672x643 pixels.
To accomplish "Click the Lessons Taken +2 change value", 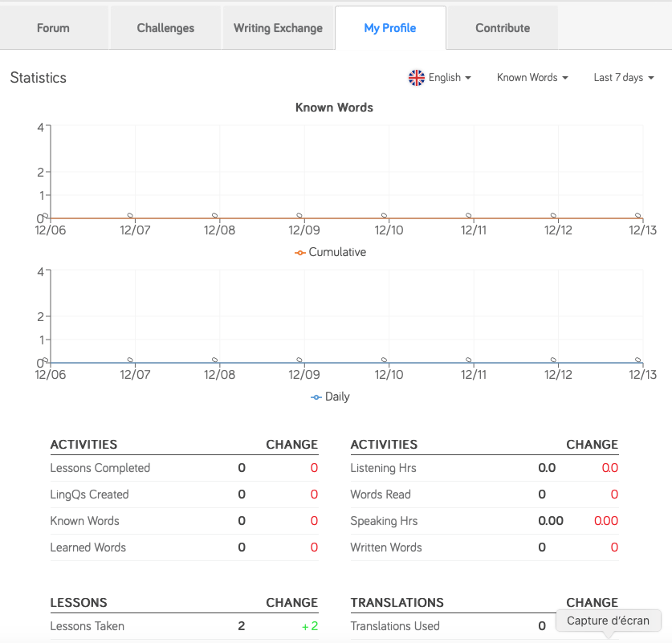I will click(310, 626).
